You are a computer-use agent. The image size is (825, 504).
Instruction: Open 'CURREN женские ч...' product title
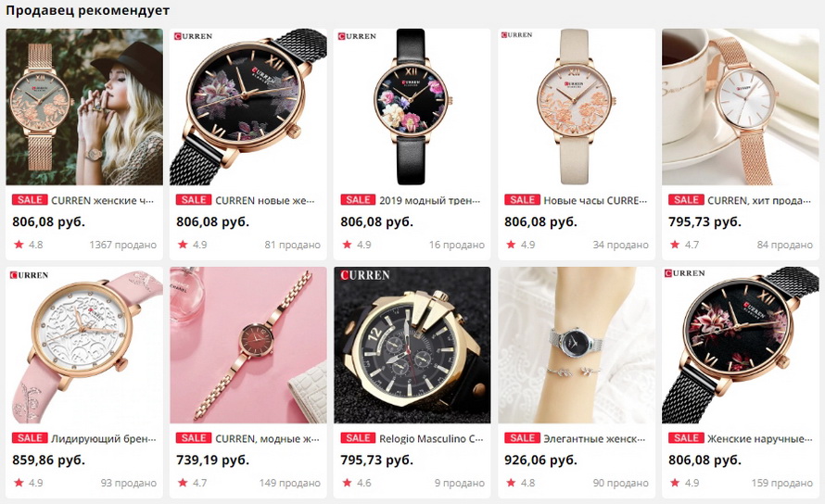tap(103, 200)
